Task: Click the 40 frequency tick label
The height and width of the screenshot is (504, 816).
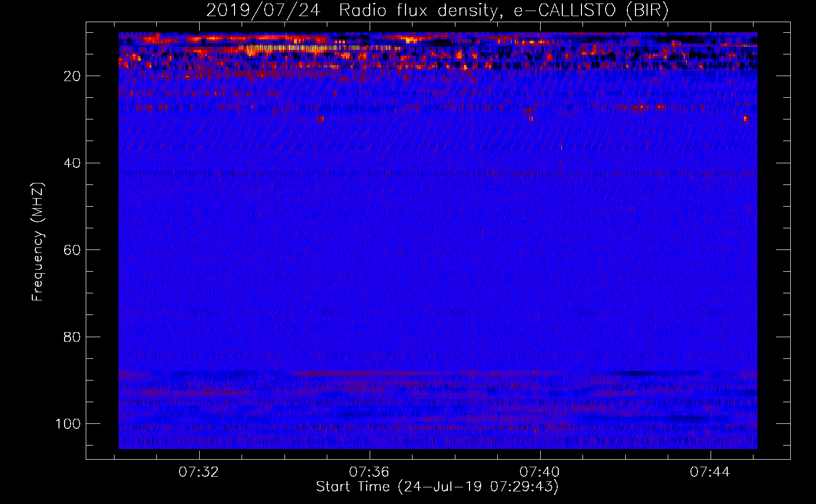Action: [x=72, y=163]
